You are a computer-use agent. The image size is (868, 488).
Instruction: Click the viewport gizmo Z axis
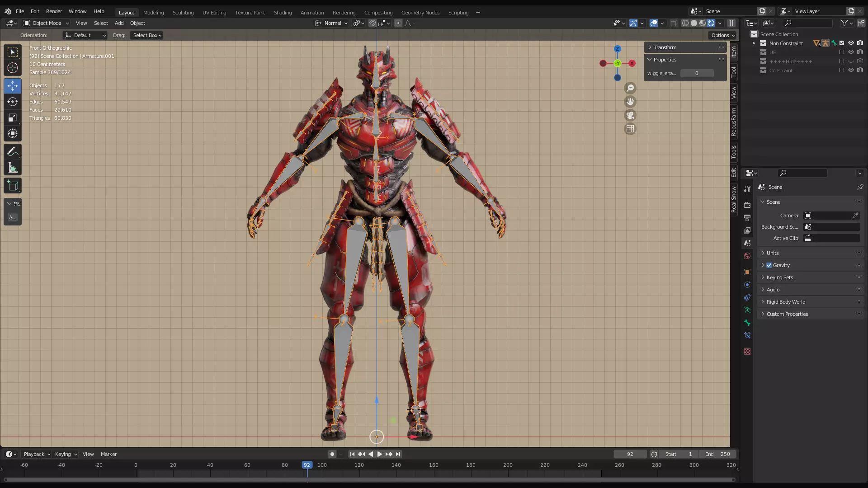[x=618, y=49]
